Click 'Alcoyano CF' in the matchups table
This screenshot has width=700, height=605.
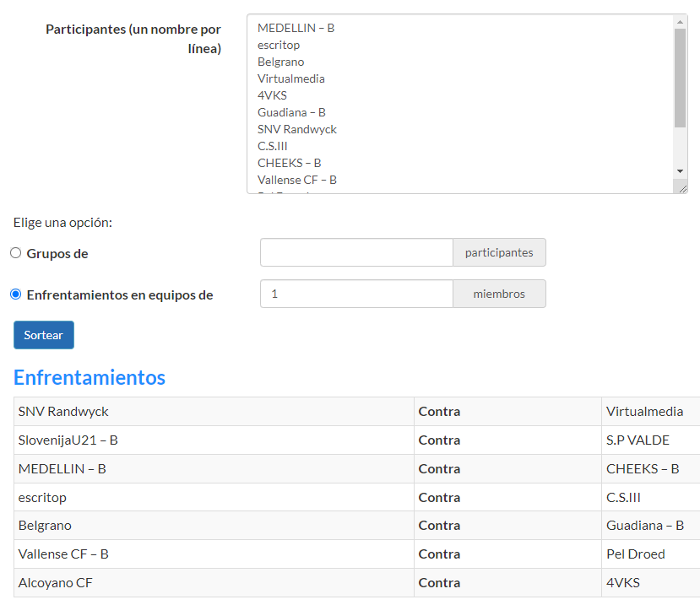pos(56,582)
